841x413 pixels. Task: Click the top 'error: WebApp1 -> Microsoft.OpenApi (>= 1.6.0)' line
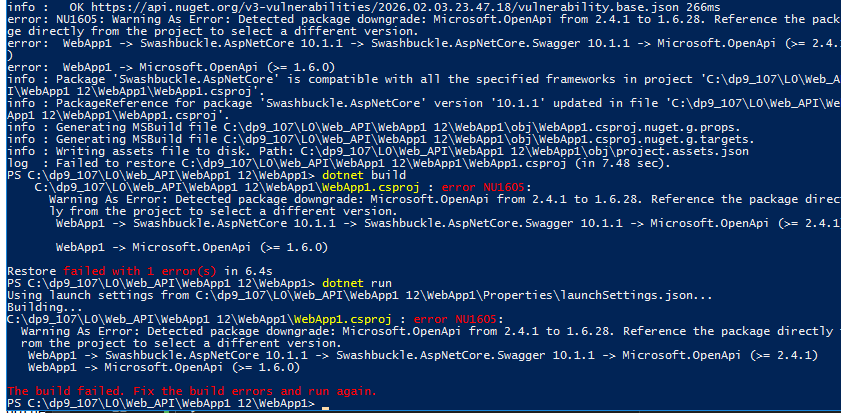(171, 67)
